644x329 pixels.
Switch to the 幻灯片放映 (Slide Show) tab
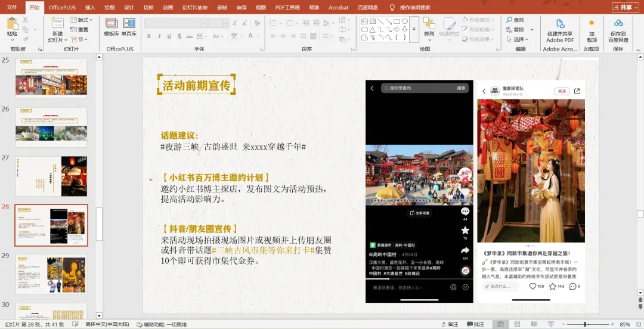tap(194, 7)
